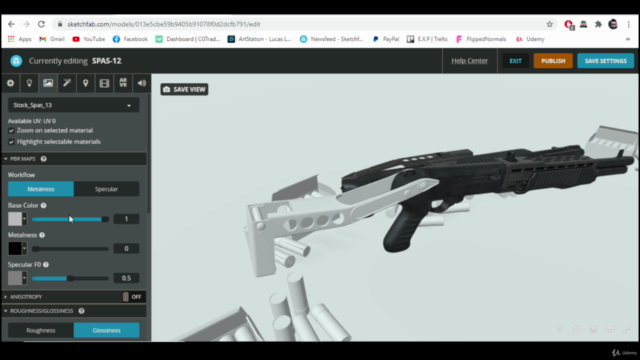Open the Post-processing filters wand tab
Screen dimensions: 640x360
tap(67, 83)
